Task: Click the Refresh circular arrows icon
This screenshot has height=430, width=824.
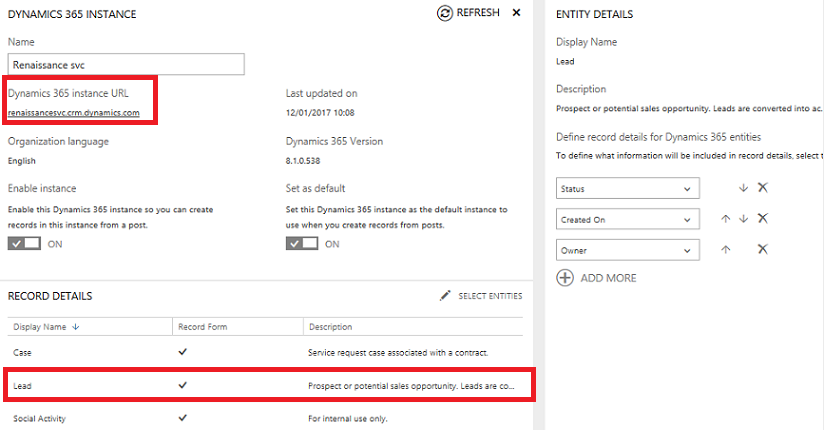Action: [445, 13]
